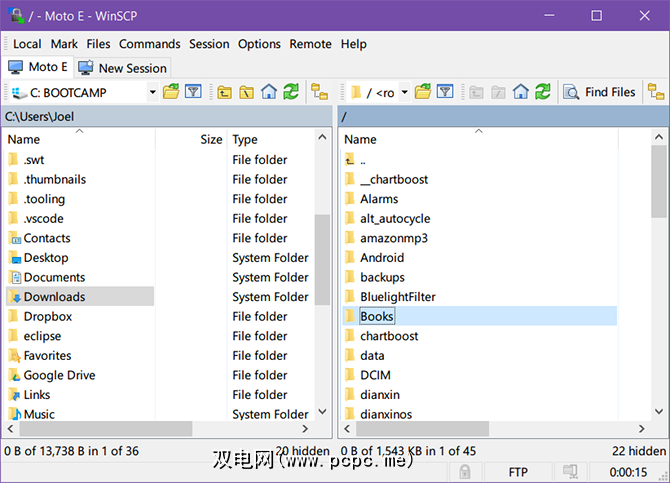Go to local parent directory icon
670x483 pixels.
coord(224,92)
